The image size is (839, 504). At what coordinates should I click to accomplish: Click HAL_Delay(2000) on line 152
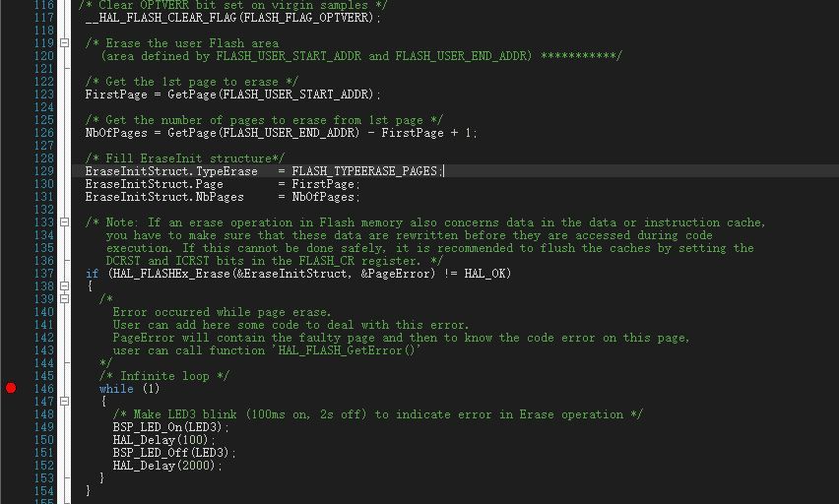tap(167, 466)
